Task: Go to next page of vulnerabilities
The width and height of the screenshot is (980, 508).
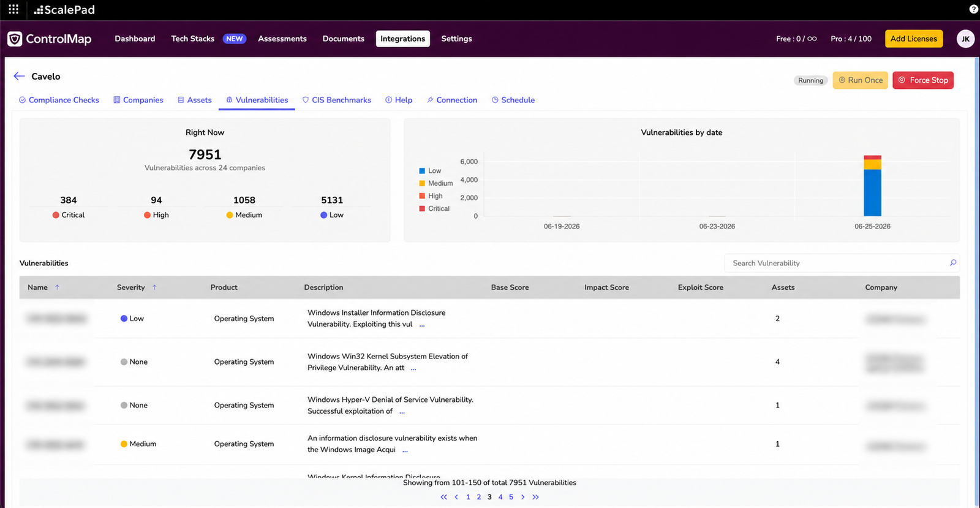Action: [522, 497]
